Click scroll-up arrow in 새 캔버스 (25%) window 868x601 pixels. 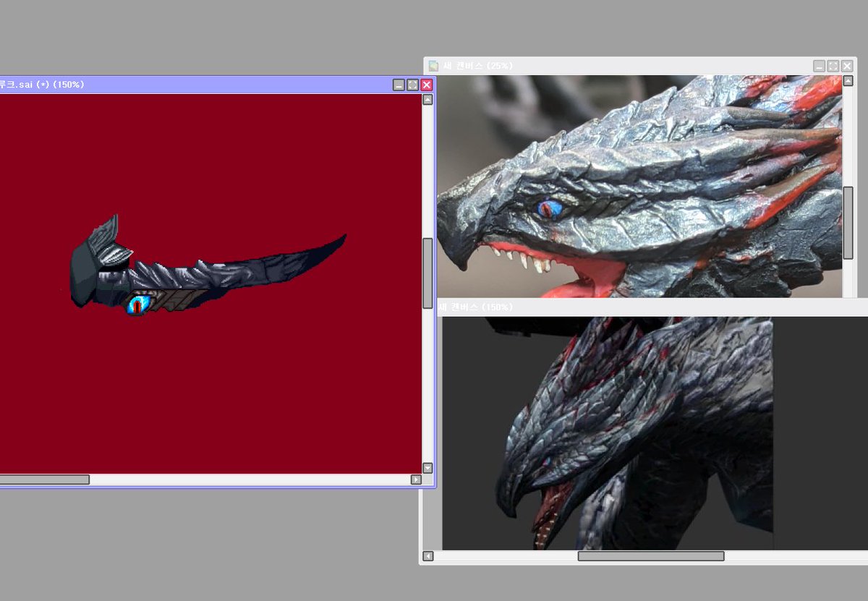[848, 81]
